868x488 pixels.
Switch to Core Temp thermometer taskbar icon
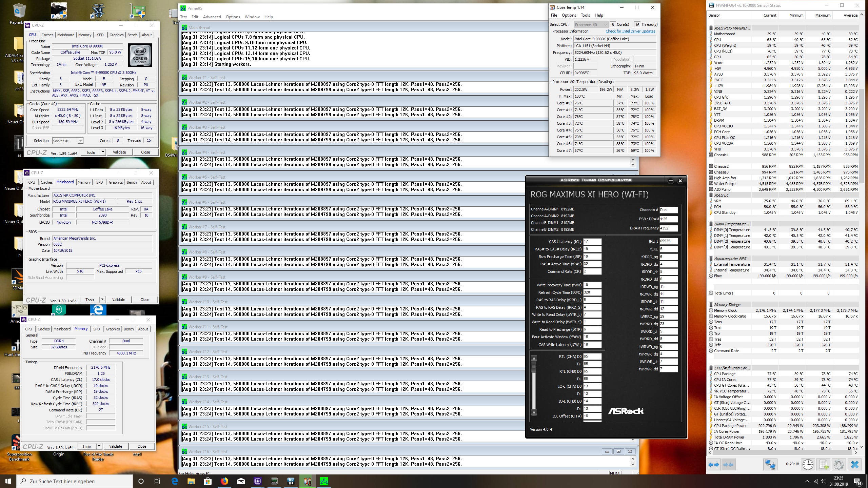pos(308,481)
